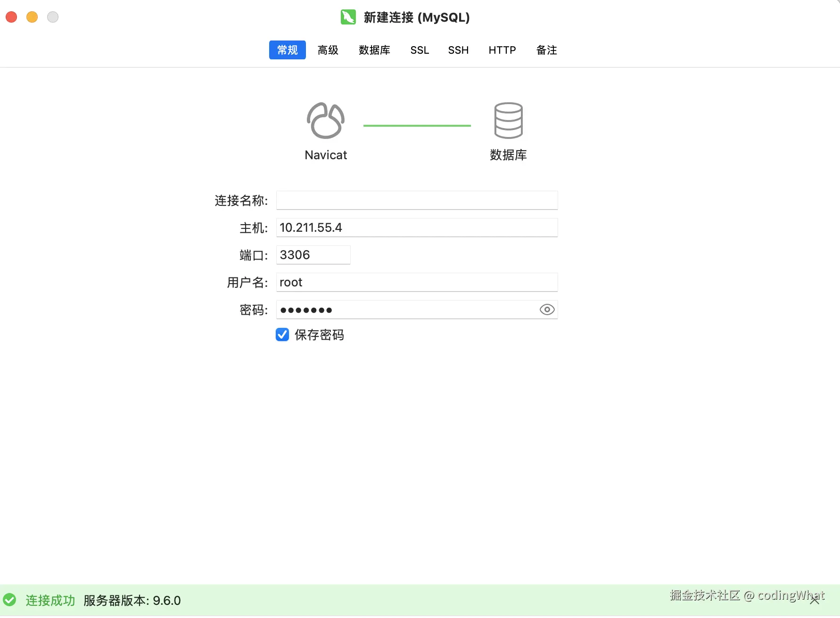This screenshot has width=840, height=618.
Task: Click the 服务器版本: 9.6.0 text
Action: 132,601
